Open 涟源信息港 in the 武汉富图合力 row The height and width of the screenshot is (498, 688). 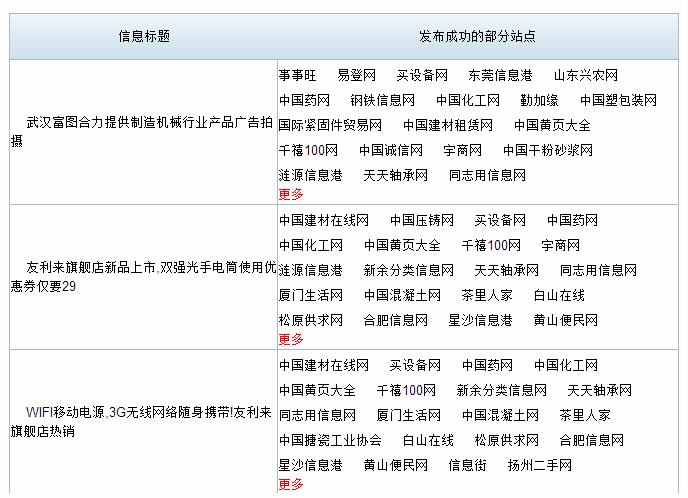(310, 175)
